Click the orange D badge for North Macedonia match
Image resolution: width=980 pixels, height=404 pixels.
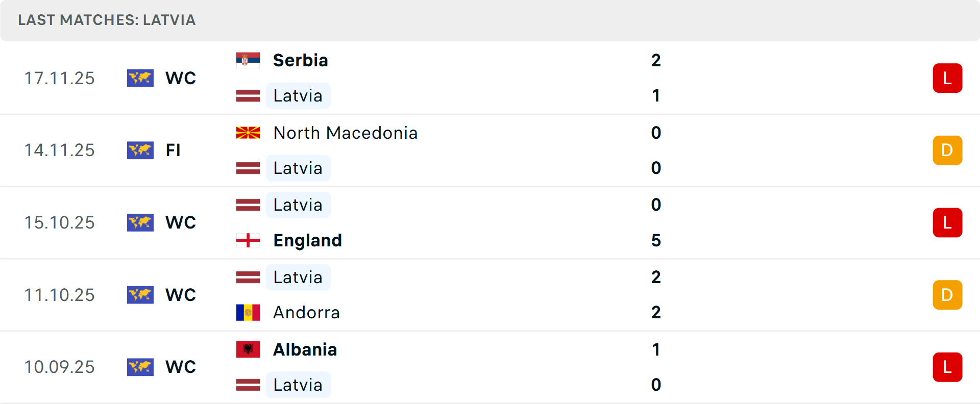[x=947, y=150]
